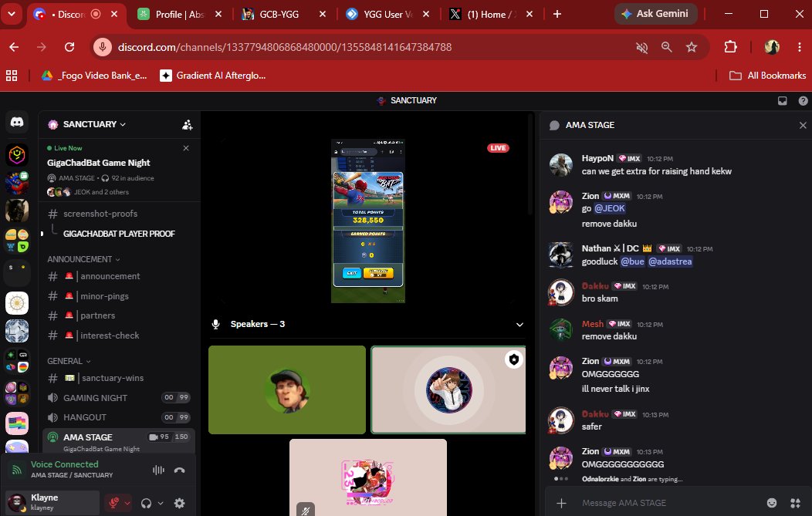Bookmark this page with star icon
Image resolution: width=812 pixels, height=516 pixels.
(x=692, y=48)
